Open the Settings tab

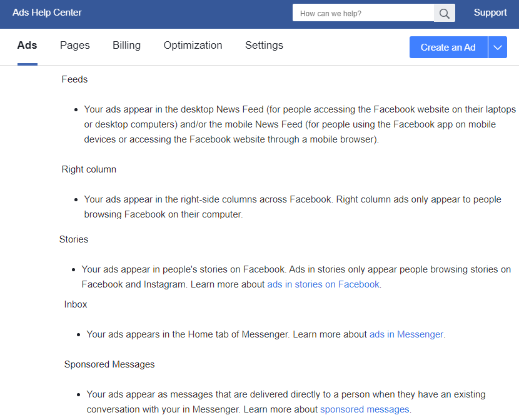click(x=264, y=45)
